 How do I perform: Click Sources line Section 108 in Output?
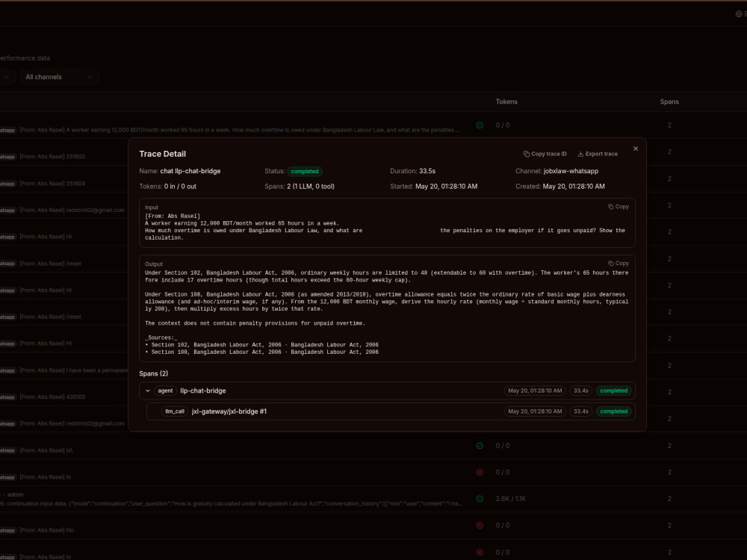(261, 352)
